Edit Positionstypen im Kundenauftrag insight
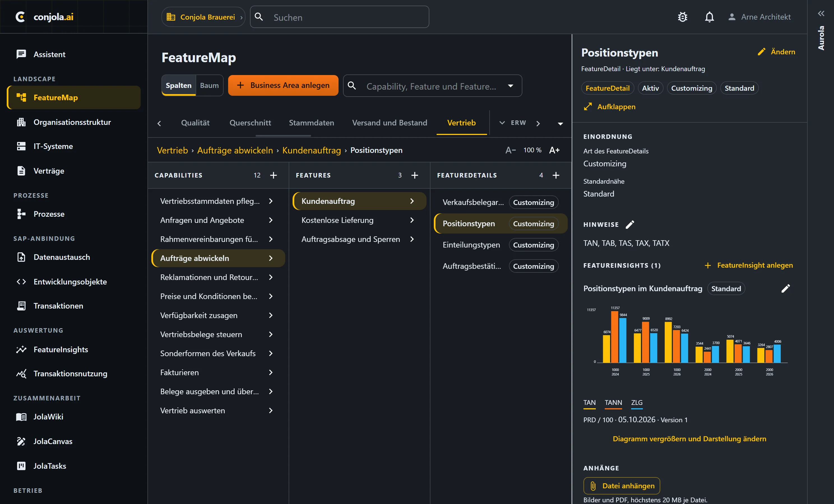 pyautogui.click(x=786, y=288)
